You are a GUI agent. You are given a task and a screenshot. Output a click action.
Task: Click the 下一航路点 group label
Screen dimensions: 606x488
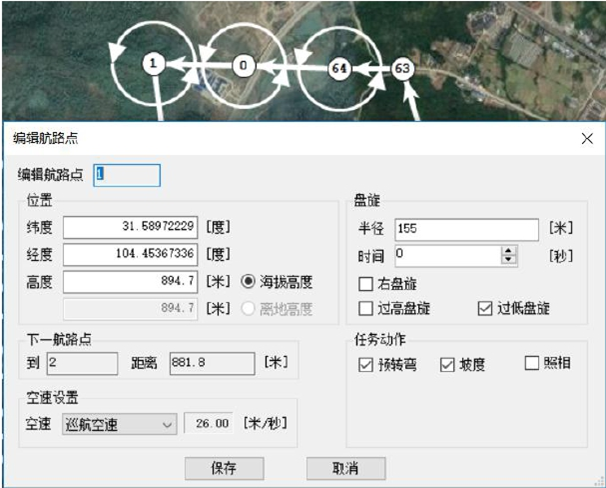59,340
